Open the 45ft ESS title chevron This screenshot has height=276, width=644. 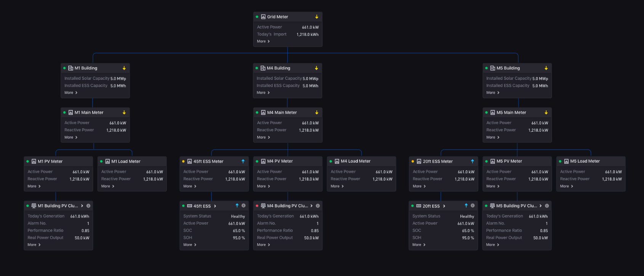click(215, 206)
